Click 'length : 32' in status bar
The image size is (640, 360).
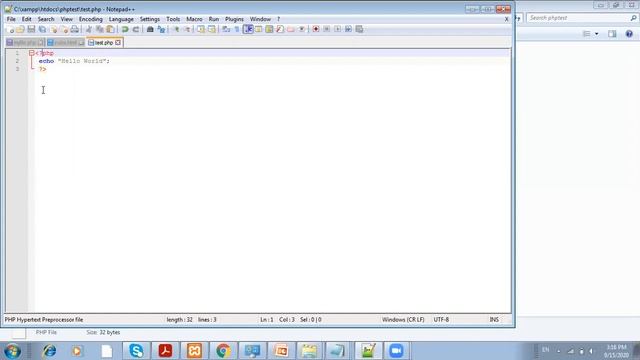(x=180, y=320)
